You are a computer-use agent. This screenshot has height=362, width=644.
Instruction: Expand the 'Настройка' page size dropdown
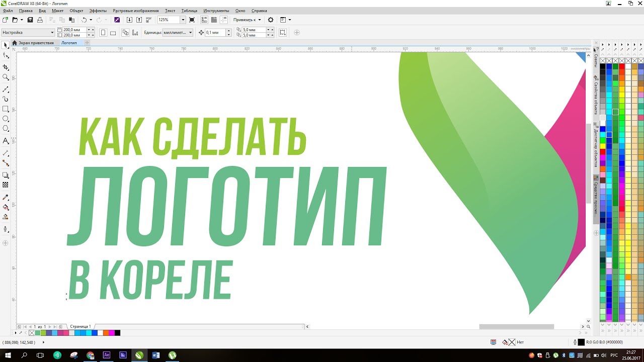(x=52, y=33)
